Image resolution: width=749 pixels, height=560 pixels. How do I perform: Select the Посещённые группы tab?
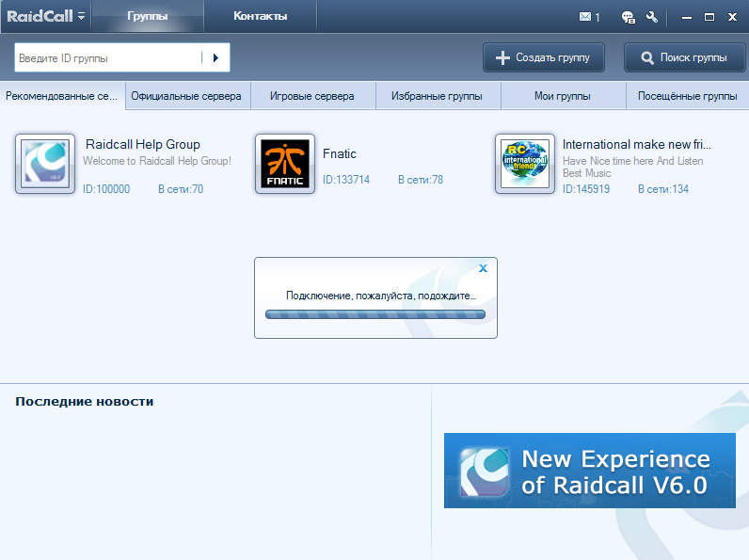[x=688, y=96]
